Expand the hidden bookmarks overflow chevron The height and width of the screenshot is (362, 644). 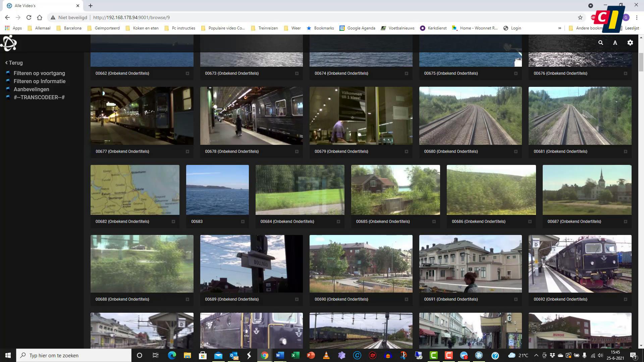pos(559,28)
